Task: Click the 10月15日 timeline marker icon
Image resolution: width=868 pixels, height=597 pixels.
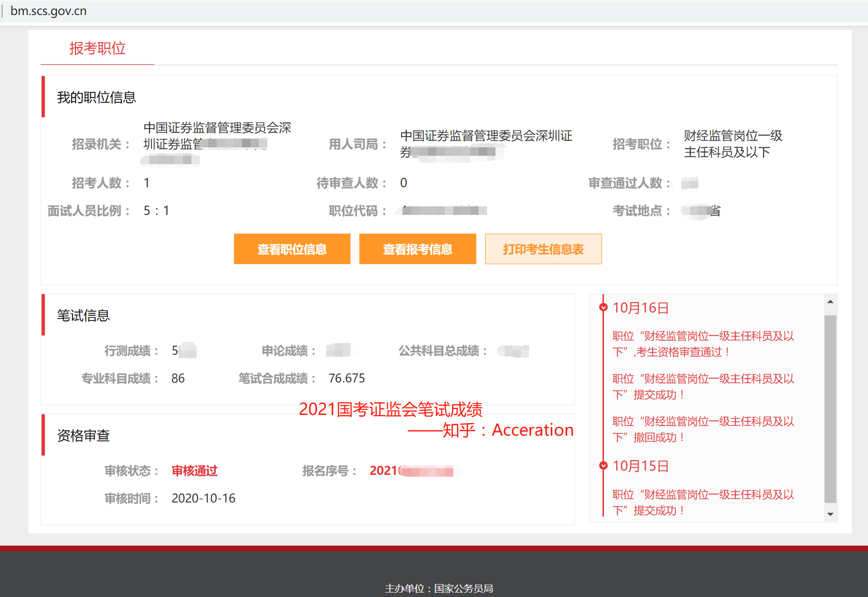Action: click(x=603, y=465)
